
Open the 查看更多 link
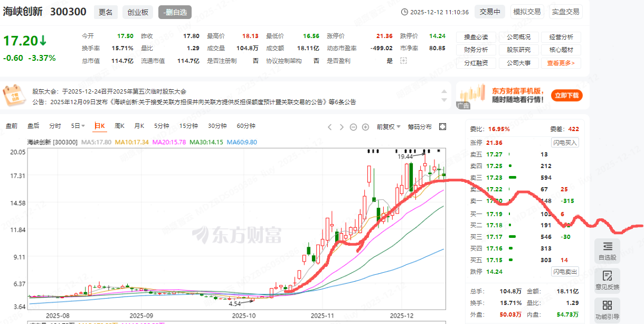click(563, 63)
